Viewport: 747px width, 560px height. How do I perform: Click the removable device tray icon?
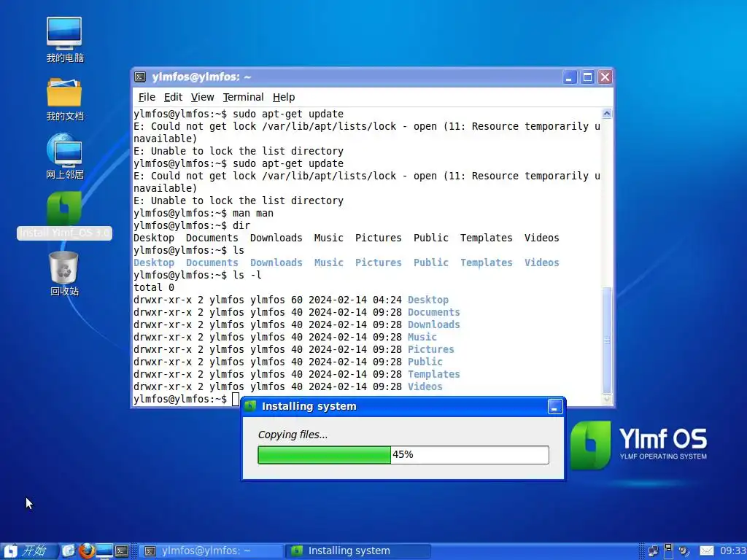point(668,551)
